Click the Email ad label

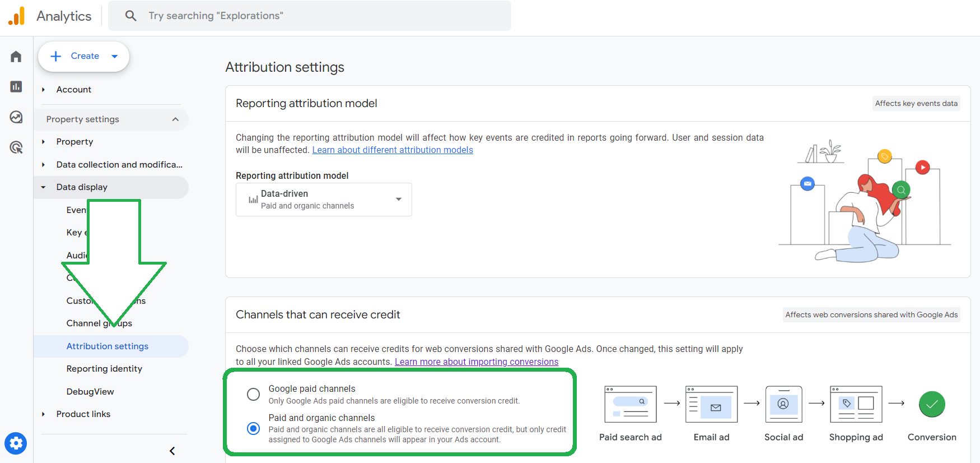tap(711, 437)
